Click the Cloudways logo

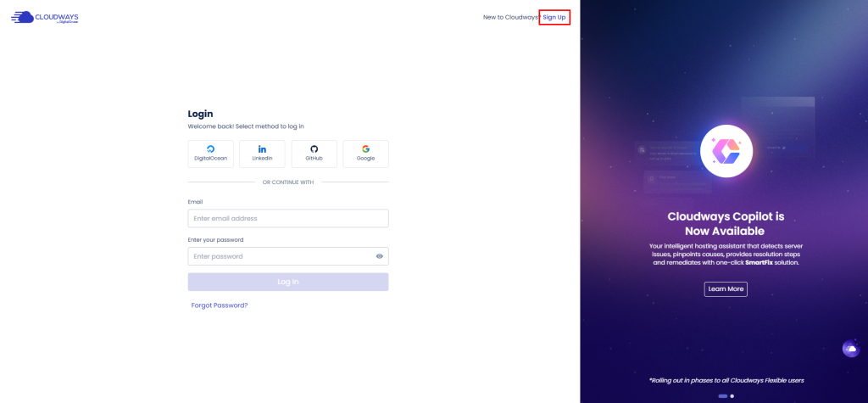(x=44, y=17)
